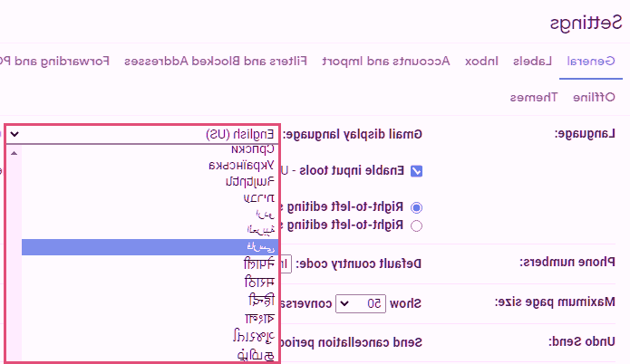Switch to the Labels tab
Image resolution: width=630 pixels, height=364 pixels.
click(532, 62)
